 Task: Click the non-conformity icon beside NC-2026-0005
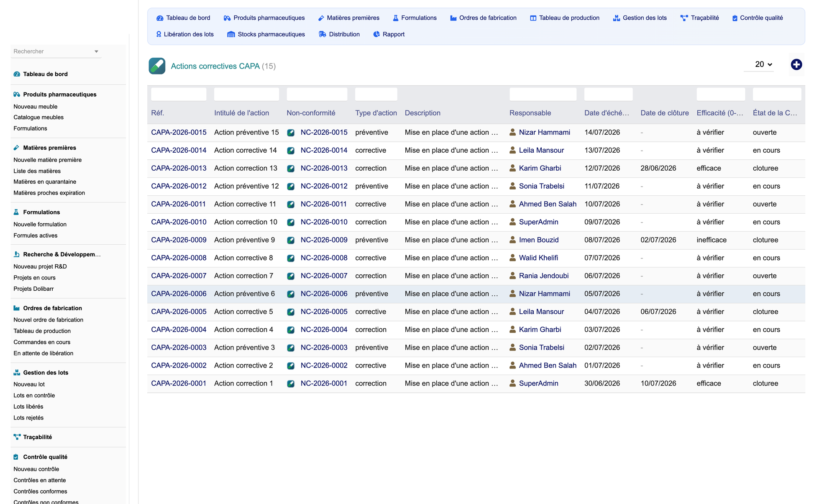pyautogui.click(x=291, y=312)
